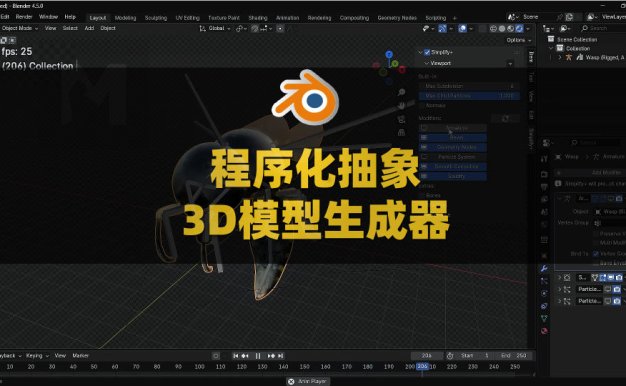Jump to next keyframe
Viewport: 626px width, 386px height.
(x=271, y=356)
